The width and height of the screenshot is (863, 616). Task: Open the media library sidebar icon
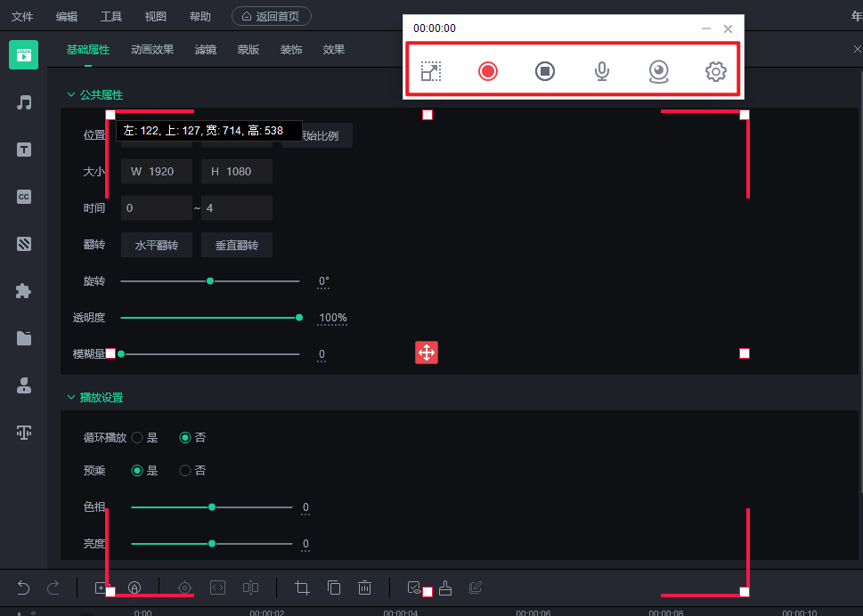(24, 54)
